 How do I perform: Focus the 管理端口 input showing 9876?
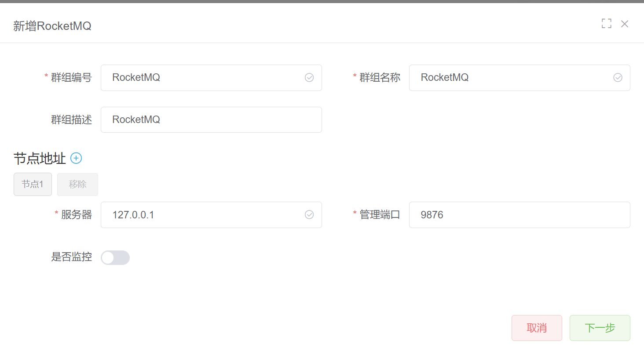520,215
